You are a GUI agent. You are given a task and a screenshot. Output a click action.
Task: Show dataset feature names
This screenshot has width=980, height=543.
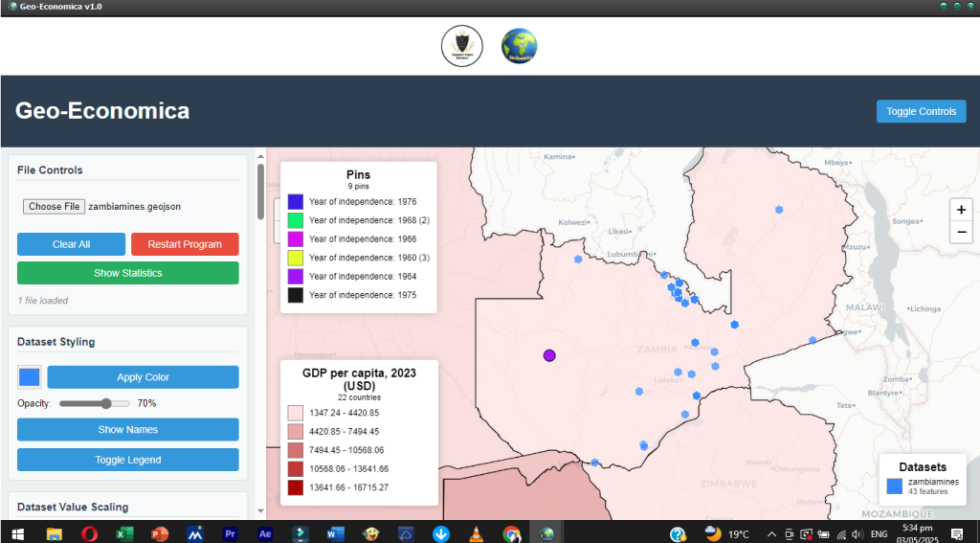[x=128, y=429]
